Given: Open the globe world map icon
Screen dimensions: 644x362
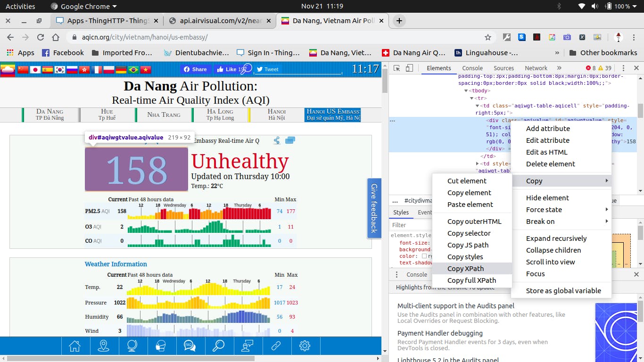Looking at the screenshot, I should [x=132, y=346].
